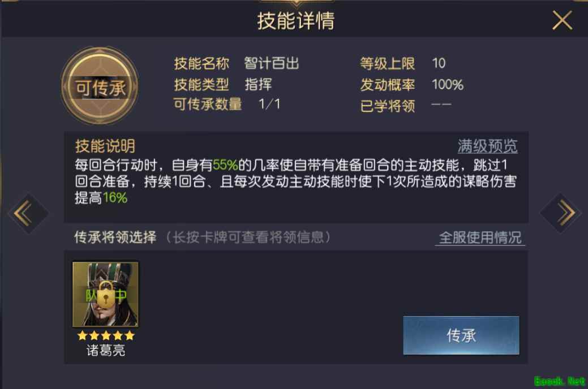Click the 诸葛亮 name label
Screen dimensions: 588x389
[x=106, y=351]
